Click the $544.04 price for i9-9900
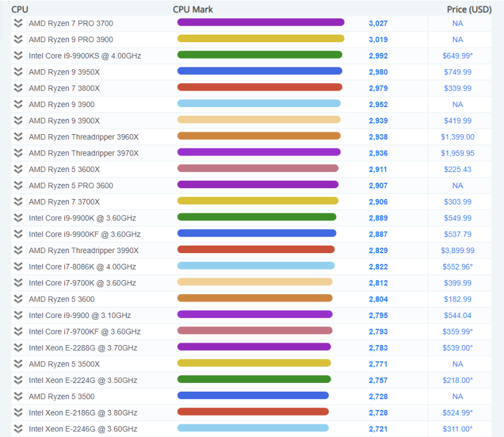 (x=458, y=315)
